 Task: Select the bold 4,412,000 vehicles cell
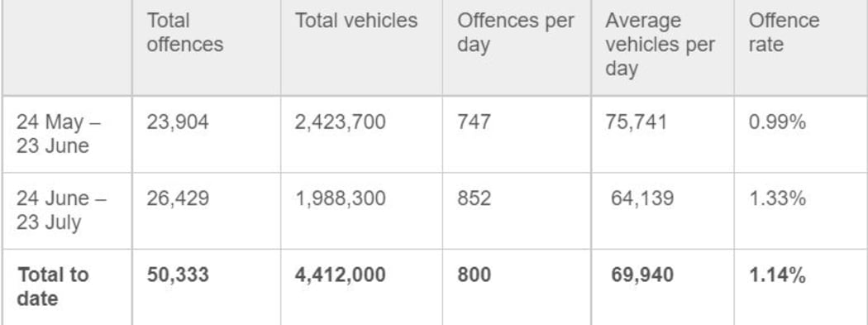pyautogui.click(x=340, y=275)
